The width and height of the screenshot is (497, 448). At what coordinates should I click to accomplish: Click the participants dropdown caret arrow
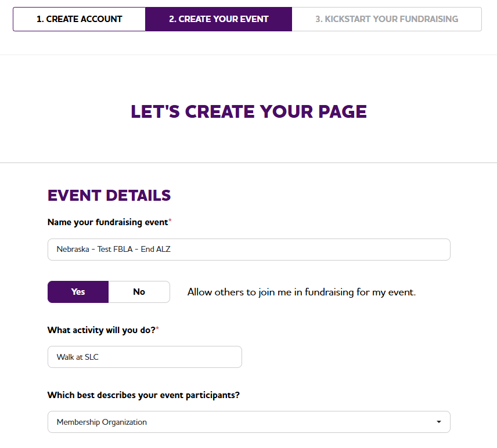click(439, 422)
